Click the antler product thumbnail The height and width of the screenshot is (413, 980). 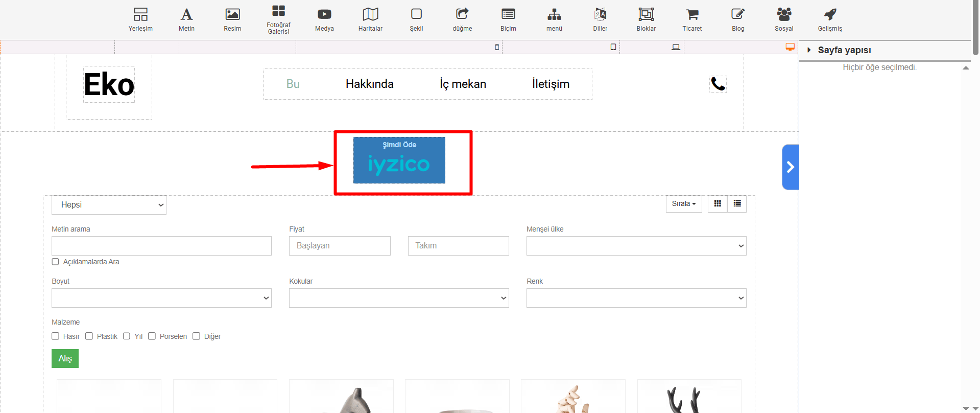(x=689, y=397)
